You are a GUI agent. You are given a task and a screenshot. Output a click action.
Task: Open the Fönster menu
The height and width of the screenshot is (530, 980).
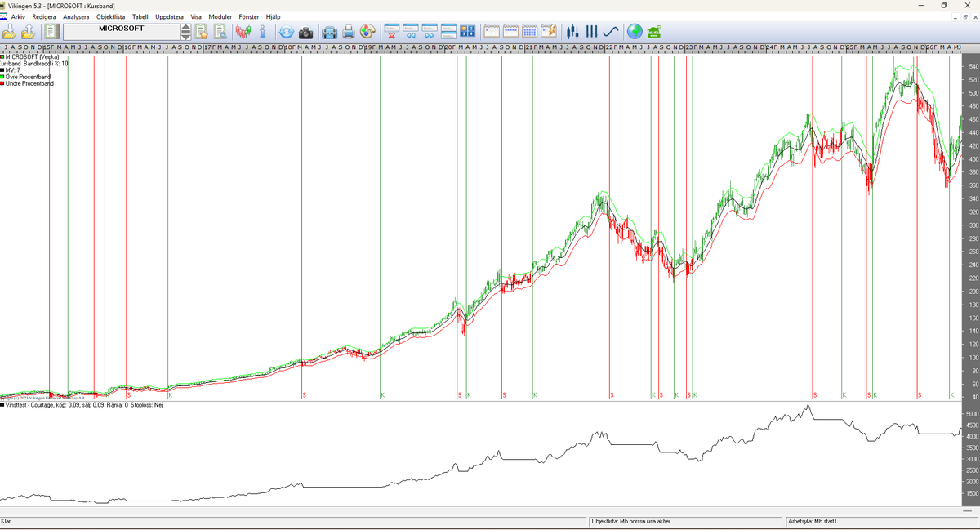(248, 16)
